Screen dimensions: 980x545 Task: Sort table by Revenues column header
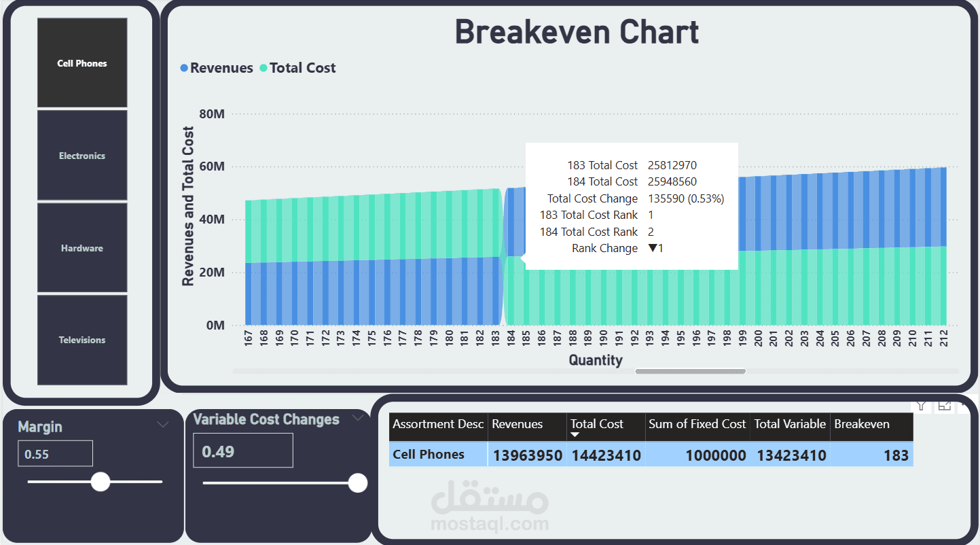coord(517,424)
